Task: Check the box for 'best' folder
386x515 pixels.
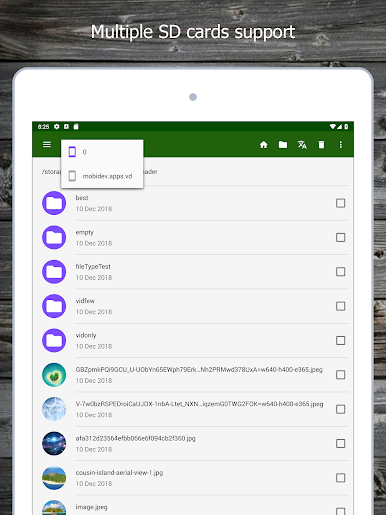Action: [x=340, y=203]
